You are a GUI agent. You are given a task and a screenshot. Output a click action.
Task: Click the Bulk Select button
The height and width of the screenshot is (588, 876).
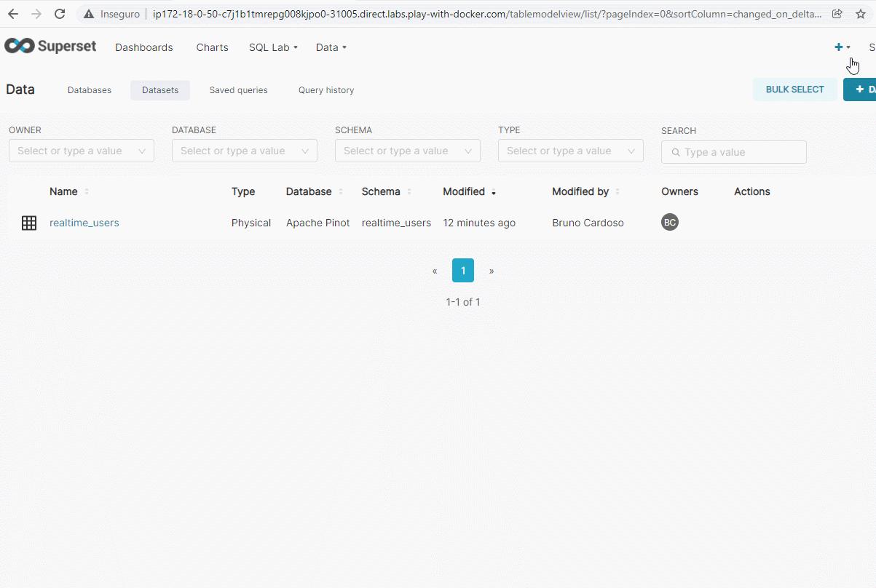coord(794,90)
